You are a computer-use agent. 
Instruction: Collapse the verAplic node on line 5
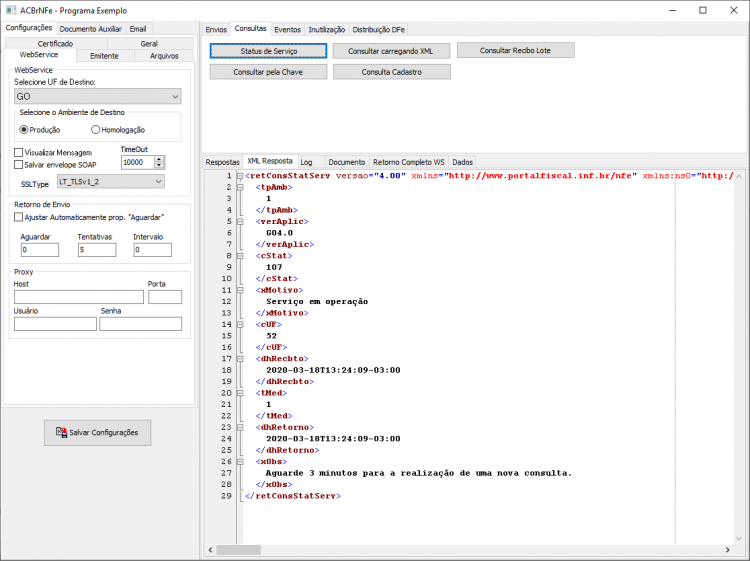240,221
